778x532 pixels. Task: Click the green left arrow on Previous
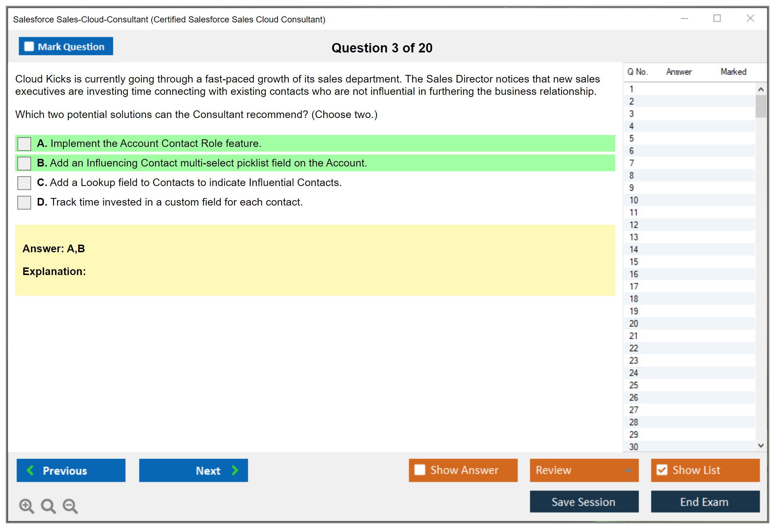[x=30, y=470]
